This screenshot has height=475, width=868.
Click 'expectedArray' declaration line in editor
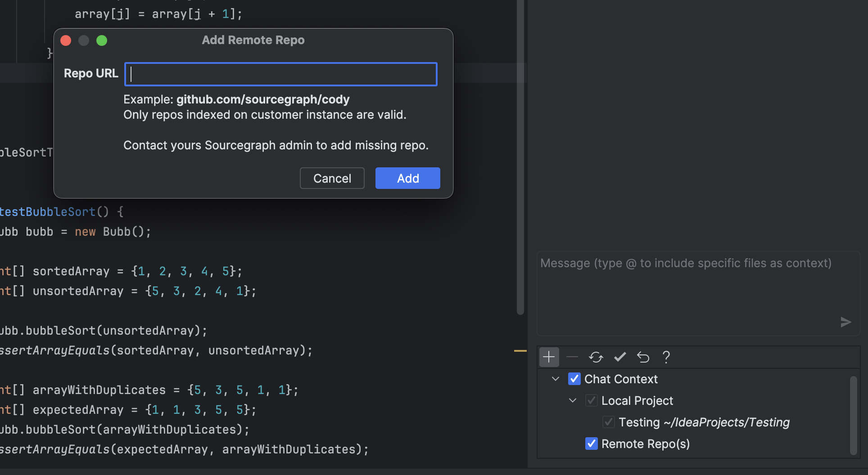(x=128, y=410)
